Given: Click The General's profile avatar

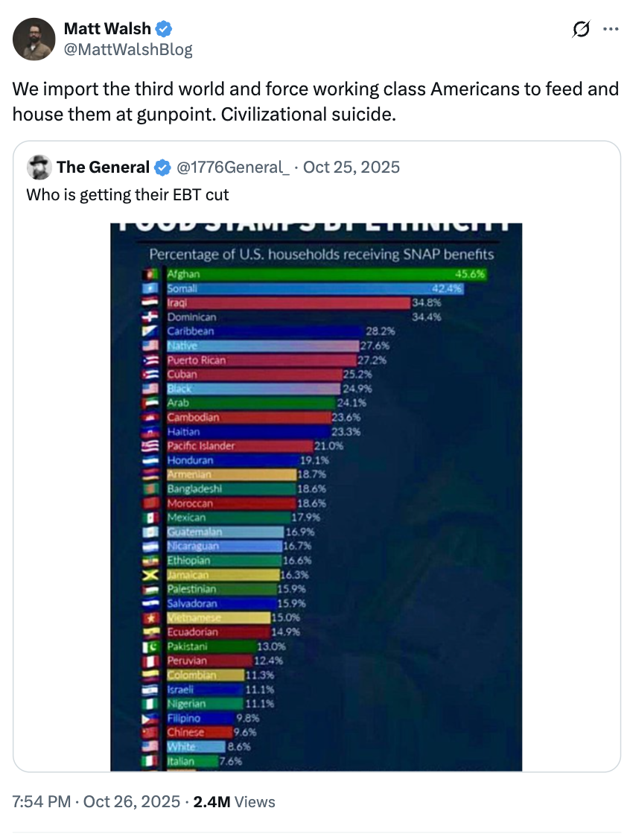Looking at the screenshot, I should tap(39, 168).
